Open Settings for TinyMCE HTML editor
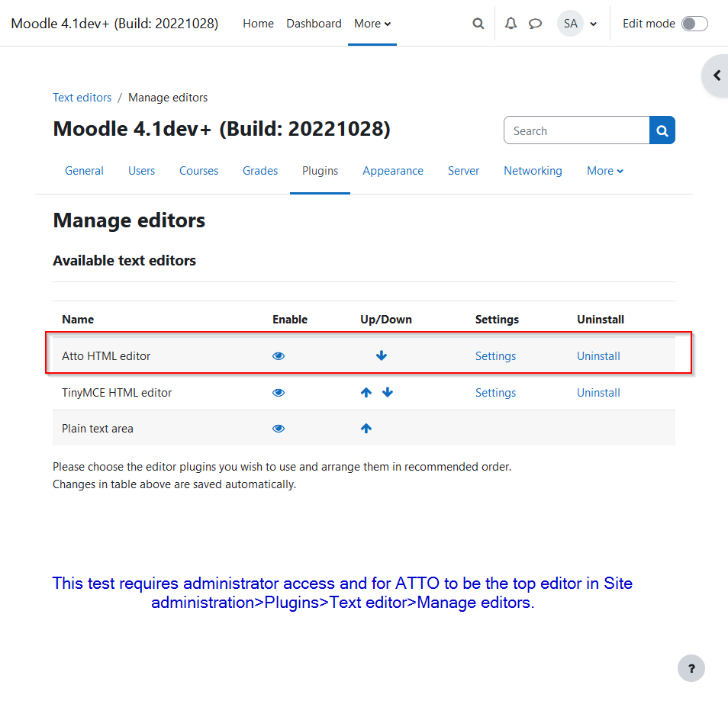The width and height of the screenshot is (728, 701). 495,393
